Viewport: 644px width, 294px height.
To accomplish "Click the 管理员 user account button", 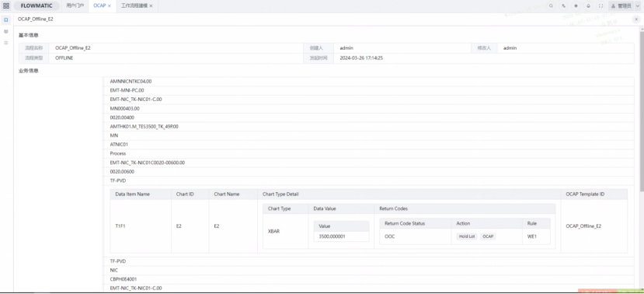I will 621,5.
